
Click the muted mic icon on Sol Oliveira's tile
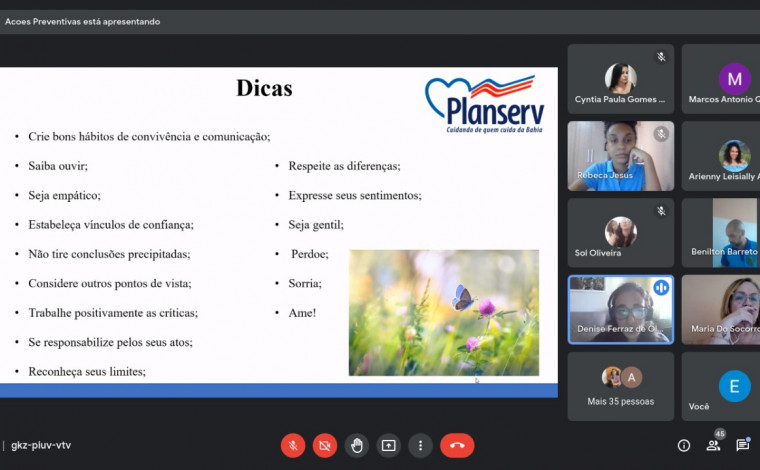click(661, 211)
